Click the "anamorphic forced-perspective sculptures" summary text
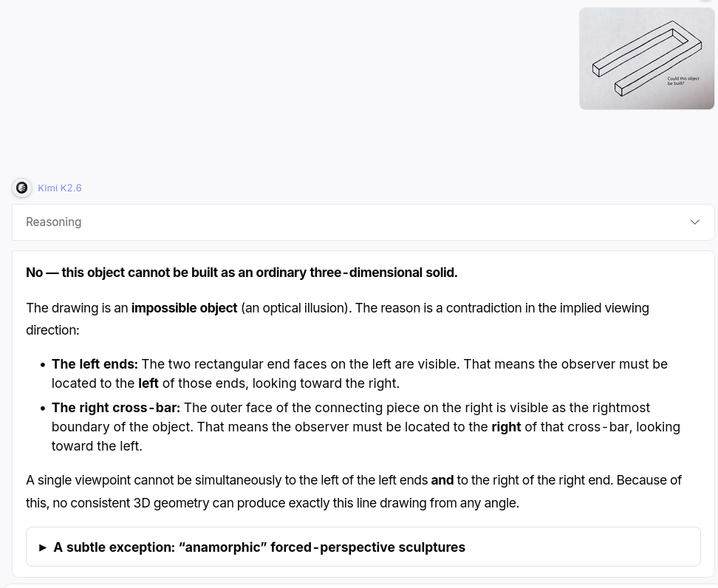This screenshot has width=718, height=588. pos(259,547)
